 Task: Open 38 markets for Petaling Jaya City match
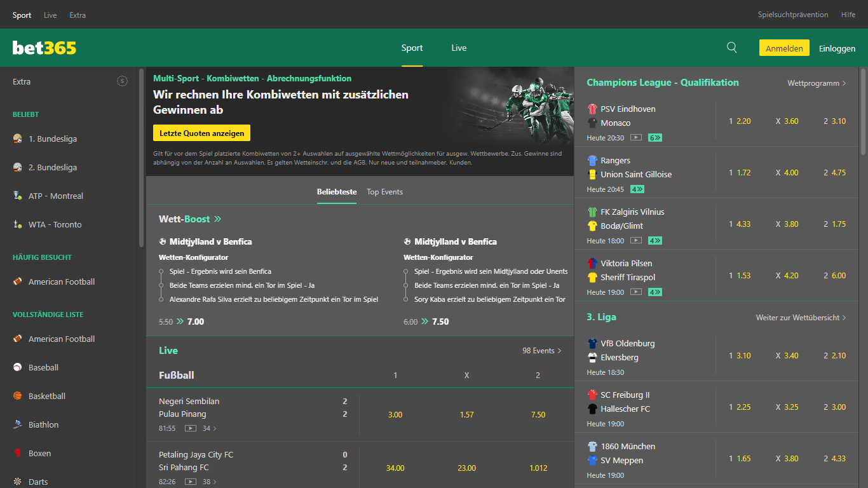coord(210,482)
